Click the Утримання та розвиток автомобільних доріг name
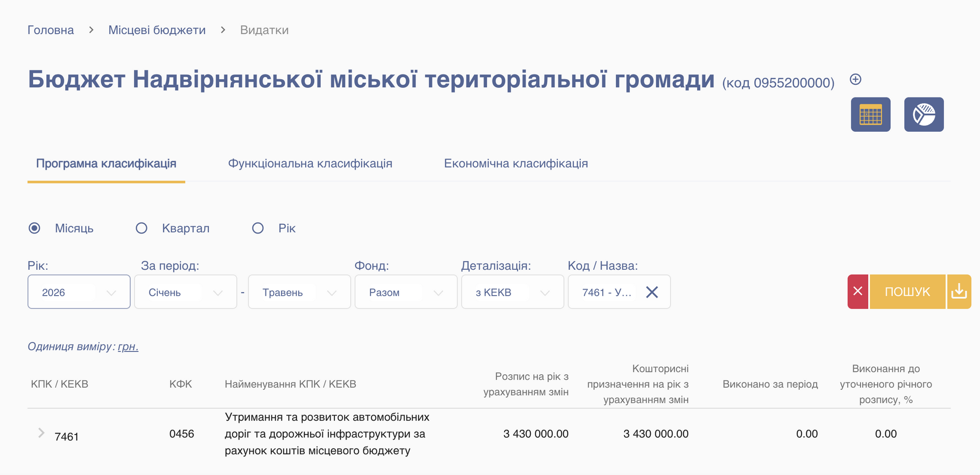Viewport: 980px width, 475px height. [327, 434]
